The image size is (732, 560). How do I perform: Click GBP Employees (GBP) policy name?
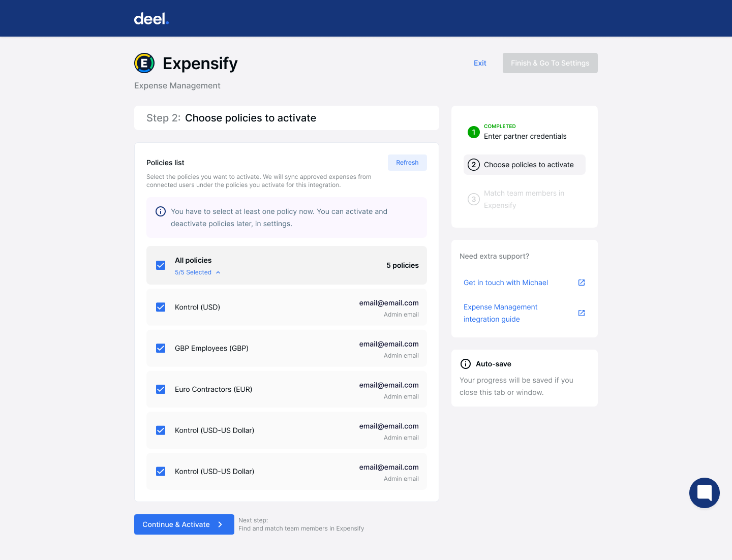click(x=211, y=348)
